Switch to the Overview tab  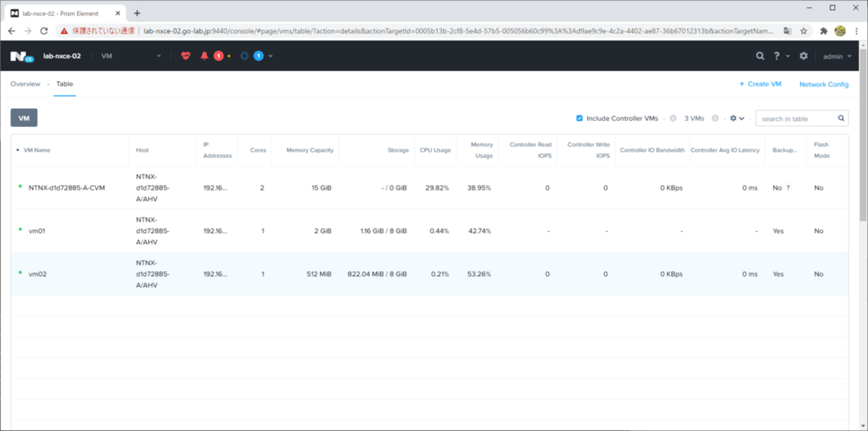click(x=25, y=84)
